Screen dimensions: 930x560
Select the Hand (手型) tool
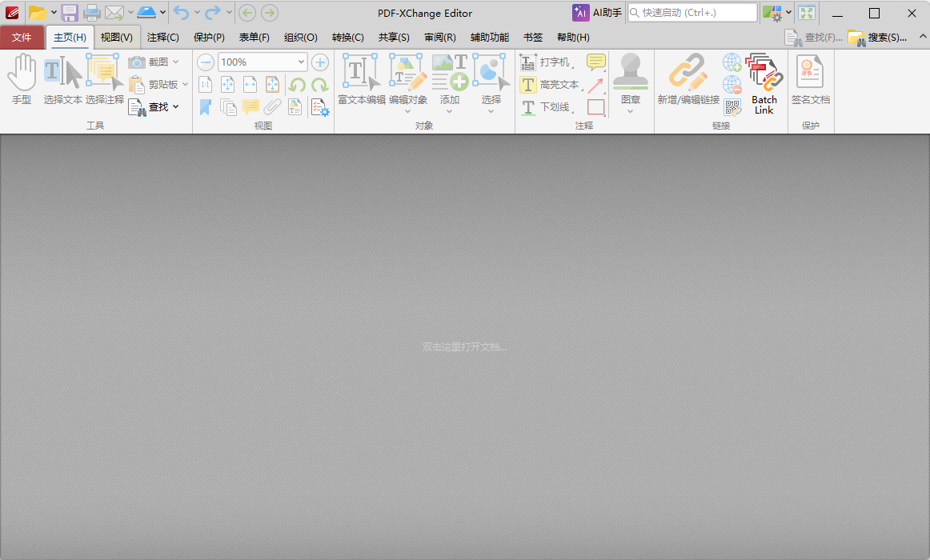tap(22, 79)
